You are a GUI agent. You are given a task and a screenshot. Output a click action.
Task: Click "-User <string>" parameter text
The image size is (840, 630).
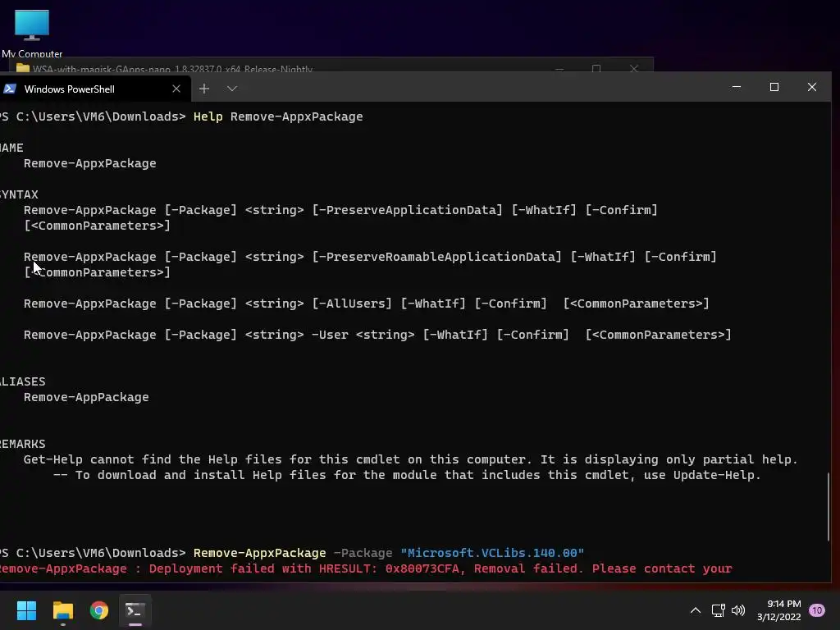363,335
